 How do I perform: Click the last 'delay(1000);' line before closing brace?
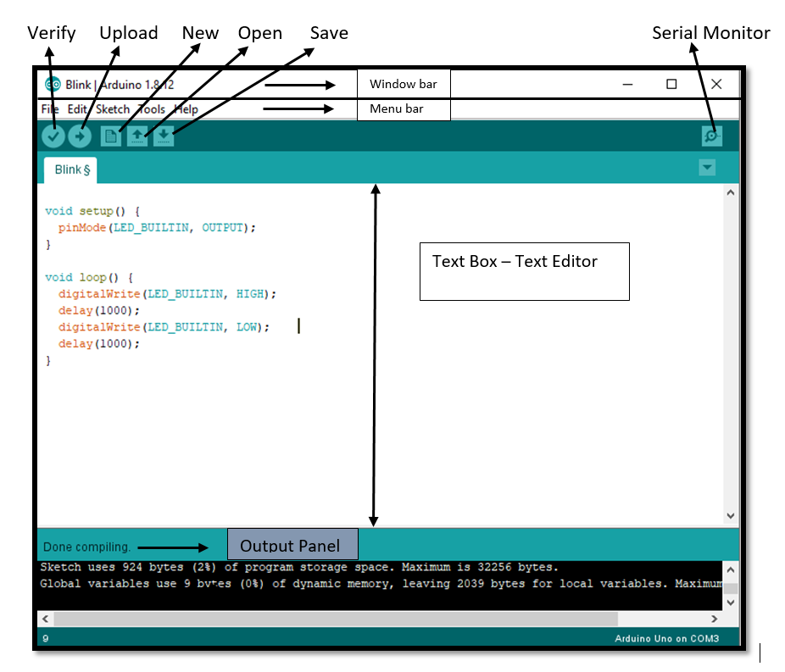coord(98,344)
